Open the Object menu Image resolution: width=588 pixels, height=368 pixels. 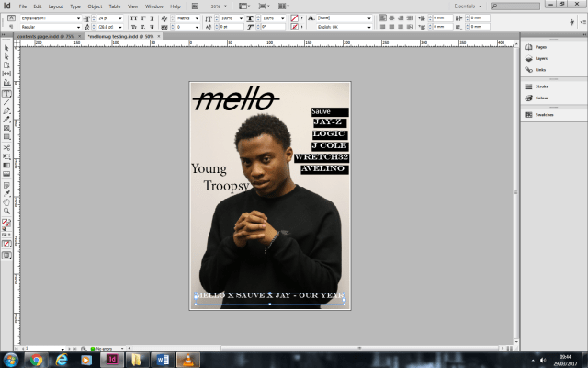[x=95, y=6]
